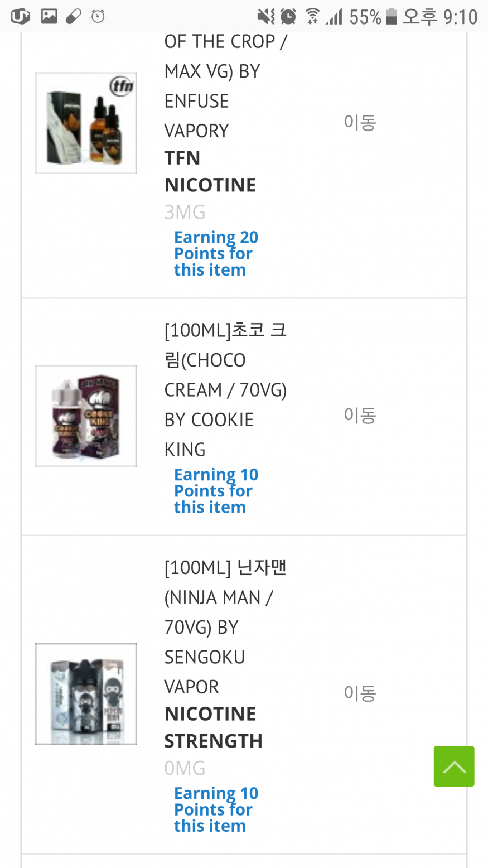This screenshot has height=868, width=488.
Task: Open the Cookie King Choco Cream thumbnail
Action: [86, 416]
